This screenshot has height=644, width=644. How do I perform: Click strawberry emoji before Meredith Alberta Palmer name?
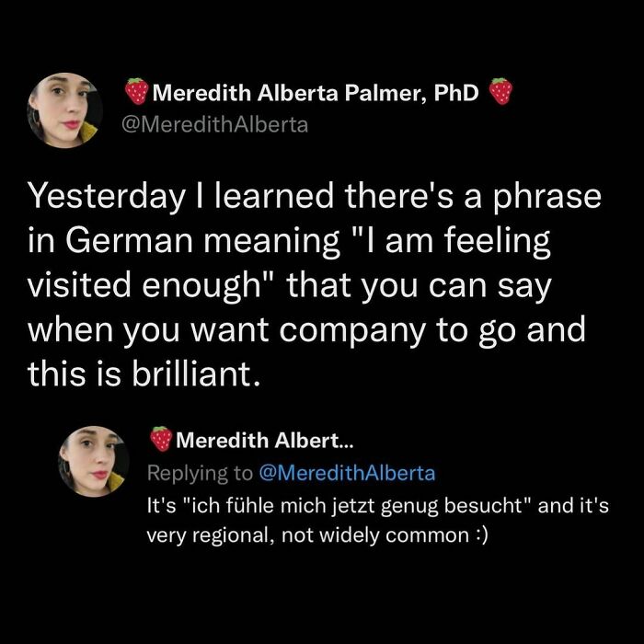click(x=137, y=91)
